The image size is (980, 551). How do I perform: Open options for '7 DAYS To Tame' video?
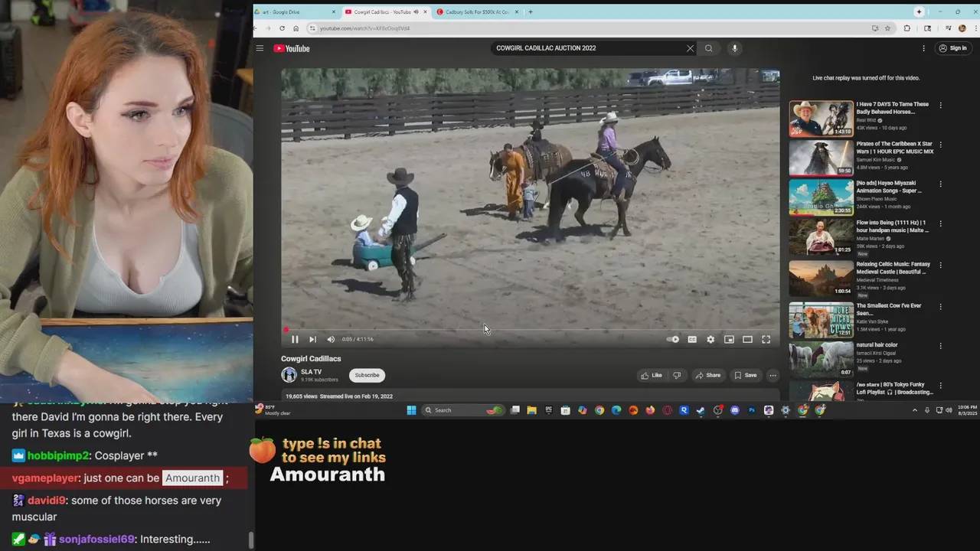point(940,105)
